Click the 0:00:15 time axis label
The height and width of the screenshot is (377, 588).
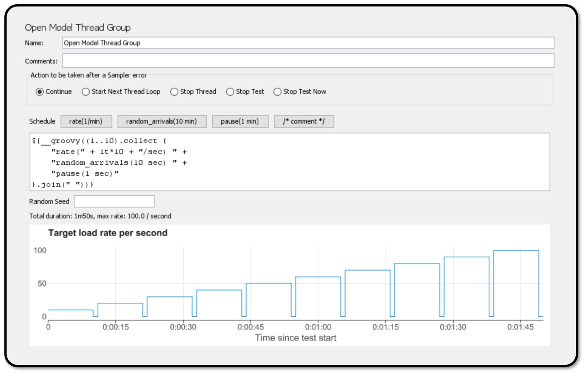point(116,327)
